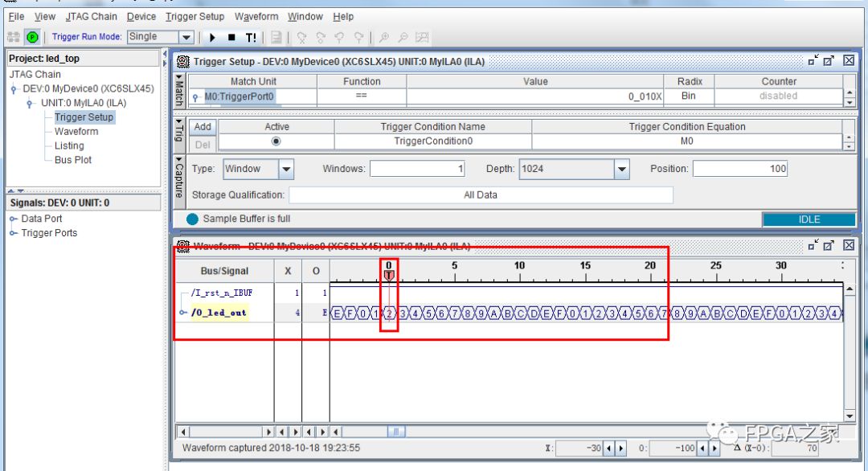Open the Device menu
The height and width of the screenshot is (471, 868).
(x=141, y=17)
